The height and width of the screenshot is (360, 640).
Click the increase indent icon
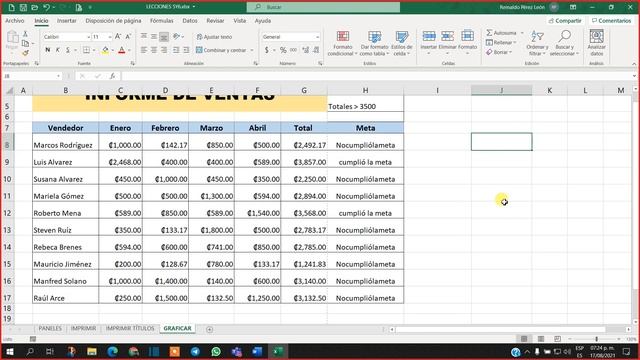tap(186, 50)
